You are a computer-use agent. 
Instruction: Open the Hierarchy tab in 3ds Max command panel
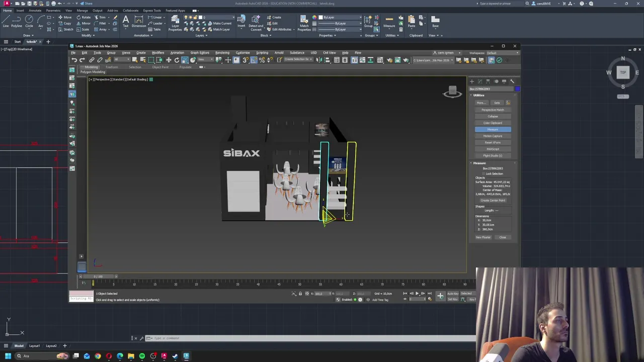pyautogui.click(x=488, y=81)
